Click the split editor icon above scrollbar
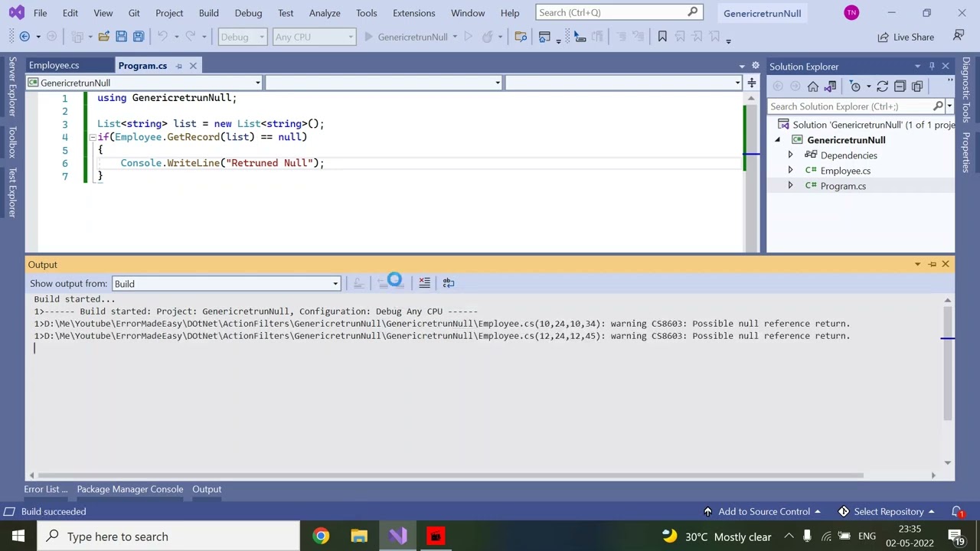Viewport: 980px width, 551px height. pos(752,83)
